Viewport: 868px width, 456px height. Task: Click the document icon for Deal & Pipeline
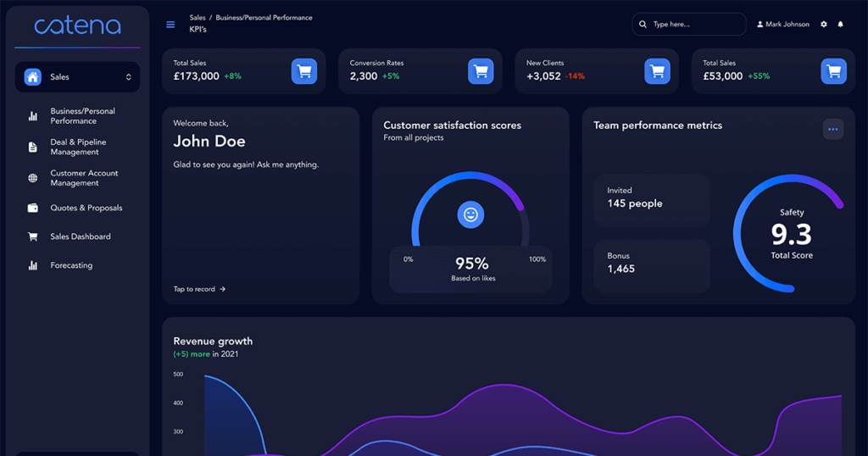33,147
